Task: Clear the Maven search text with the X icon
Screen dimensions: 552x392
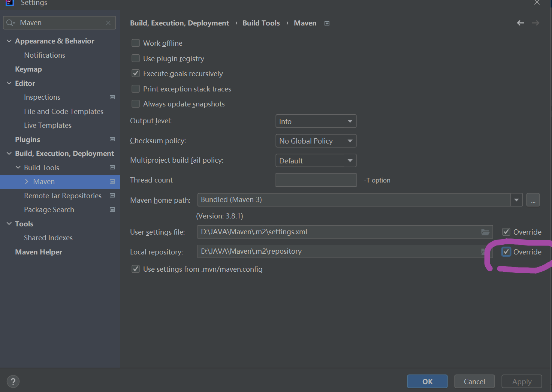Action: pos(108,23)
